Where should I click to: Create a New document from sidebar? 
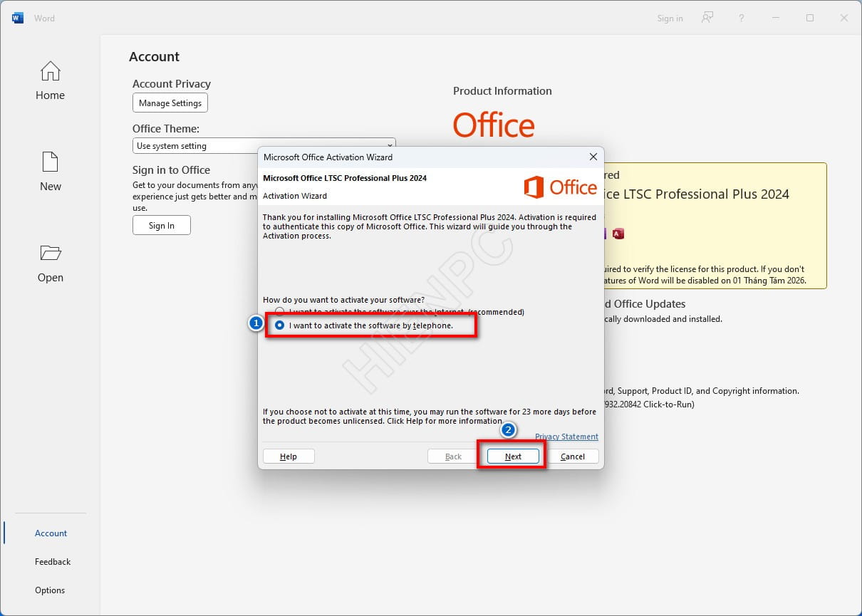pyautogui.click(x=50, y=172)
